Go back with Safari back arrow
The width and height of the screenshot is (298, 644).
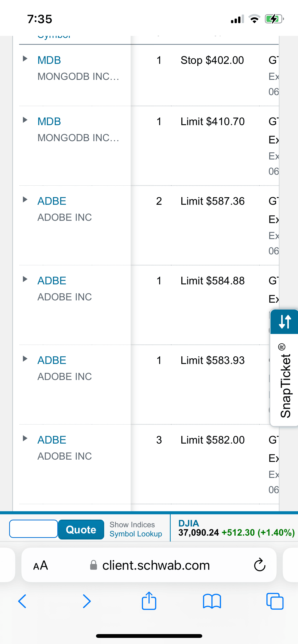(22, 601)
